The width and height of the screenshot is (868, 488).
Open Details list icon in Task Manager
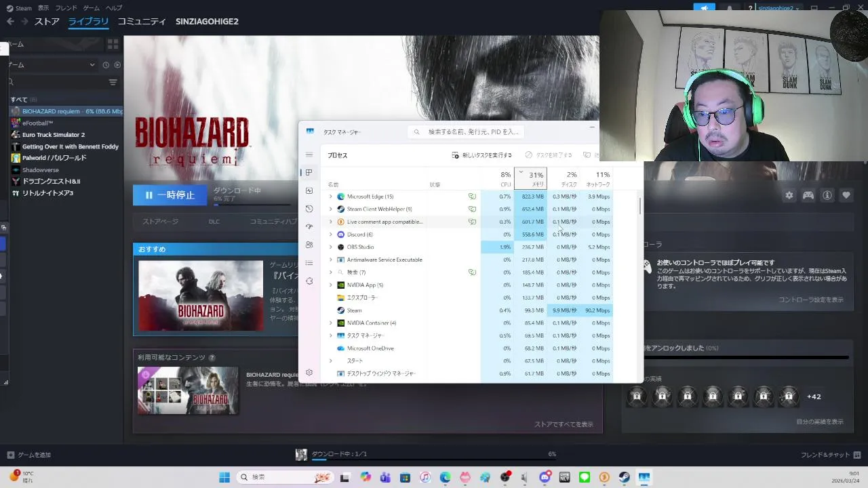point(309,263)
